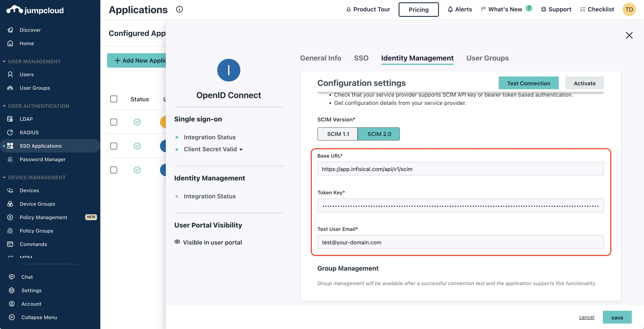Click the Alerts bell icon
This screenshot has height=329, width=644.
tap(450, 9)
